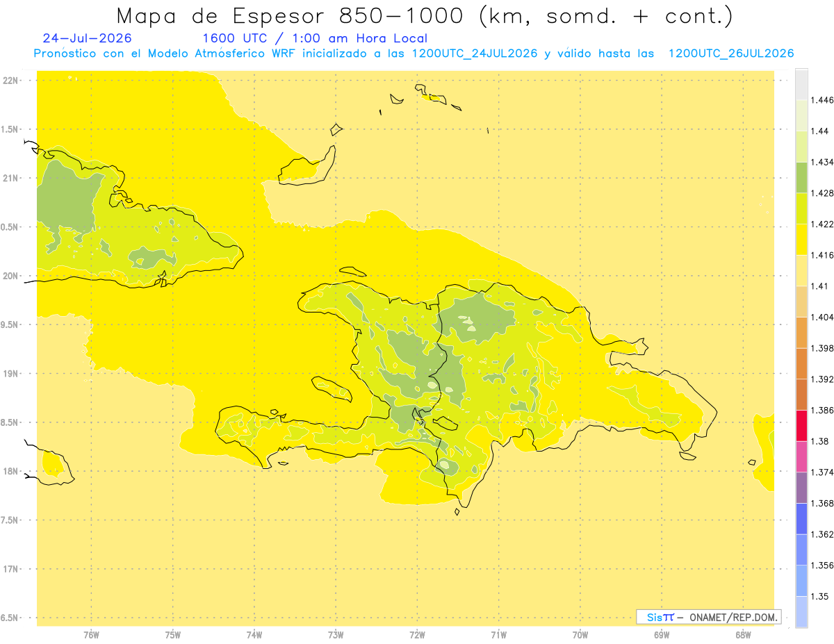Viewport: 834px width, 644px height.
Task: Click the colorbar value '1.404'
Action: point(821,317)
